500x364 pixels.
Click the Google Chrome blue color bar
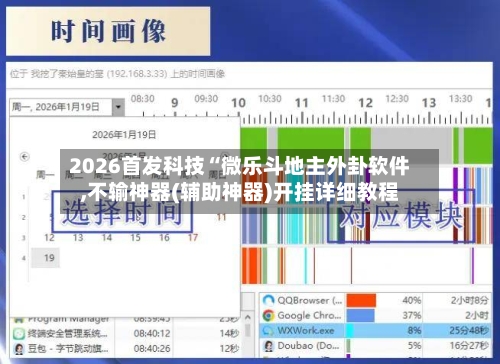click(x=360, y=315)
